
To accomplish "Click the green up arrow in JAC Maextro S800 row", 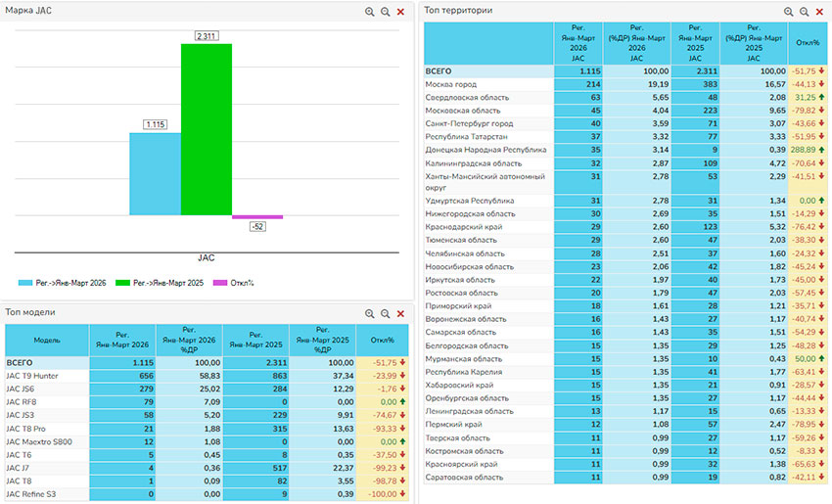I will pyautogui.click(x=402, y=441).
